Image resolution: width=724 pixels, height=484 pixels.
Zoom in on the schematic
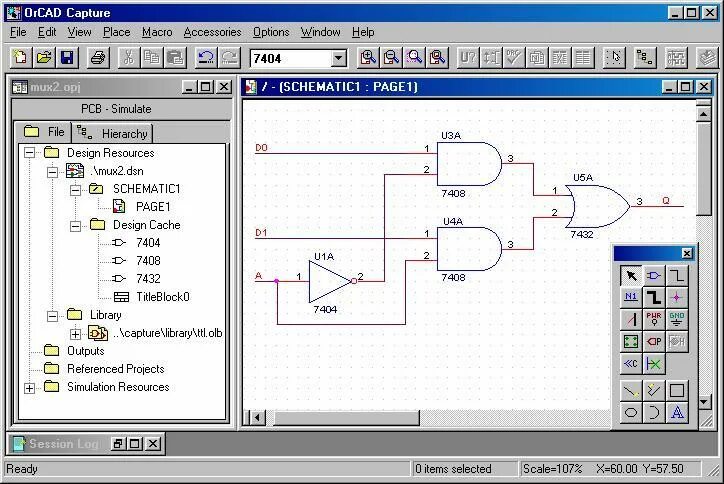tap(368, 58)
